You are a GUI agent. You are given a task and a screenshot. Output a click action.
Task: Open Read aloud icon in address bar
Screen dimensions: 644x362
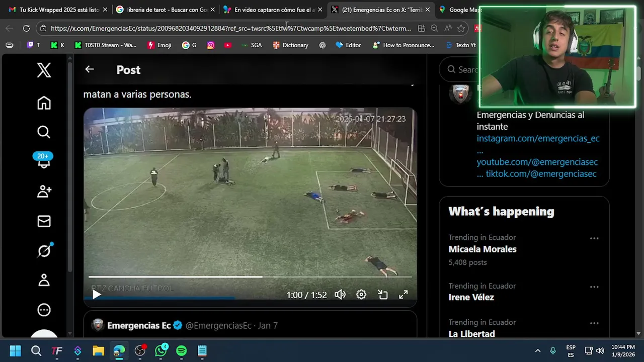(448, 28)
